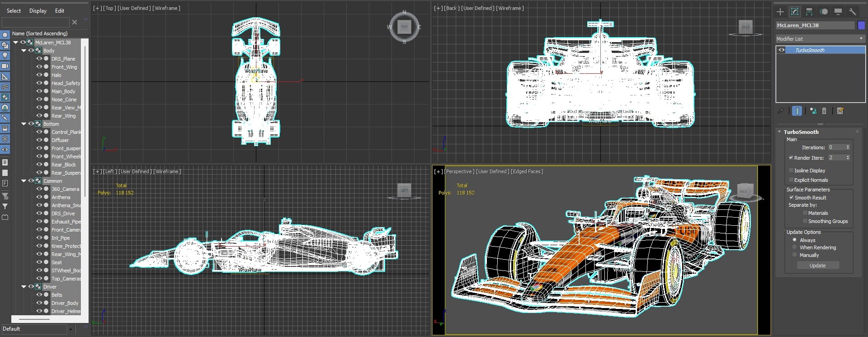Viewport: 868px width, 337px height.
Task: Click the Pin Stack icon
Action: (781, 111)
